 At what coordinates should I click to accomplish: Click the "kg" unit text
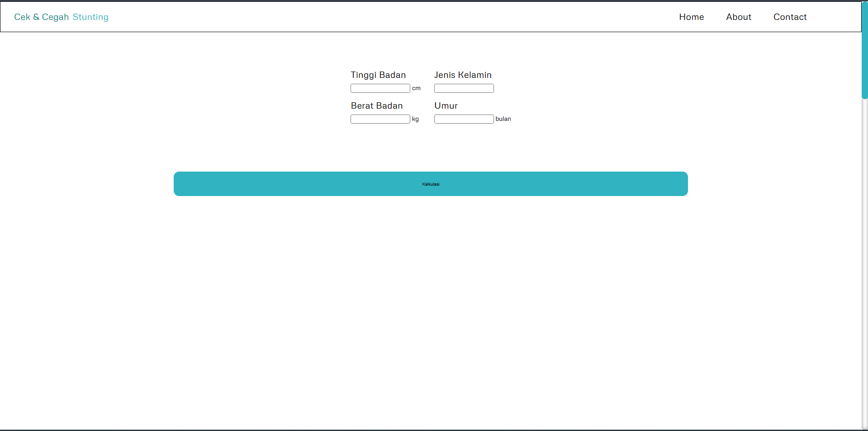(x=415, y=119)
